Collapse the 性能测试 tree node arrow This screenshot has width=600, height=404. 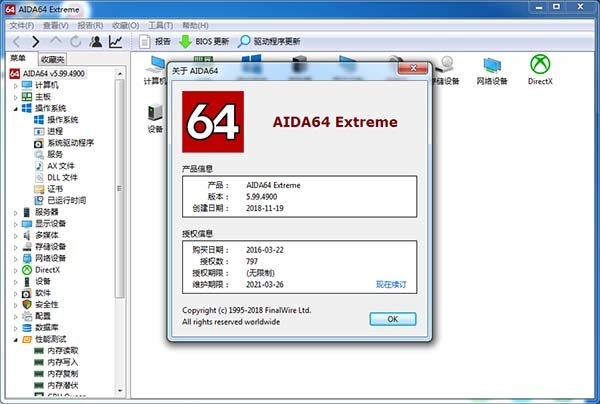click(16, 340)
